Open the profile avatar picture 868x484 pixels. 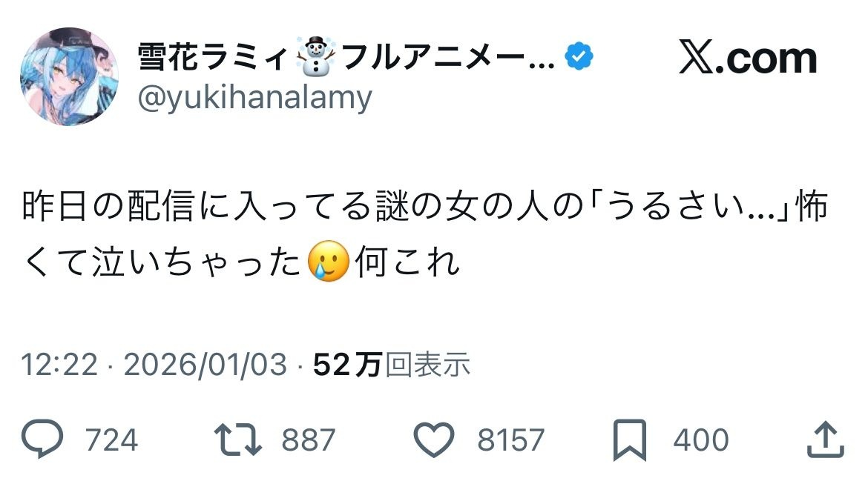tap(71, 77)
